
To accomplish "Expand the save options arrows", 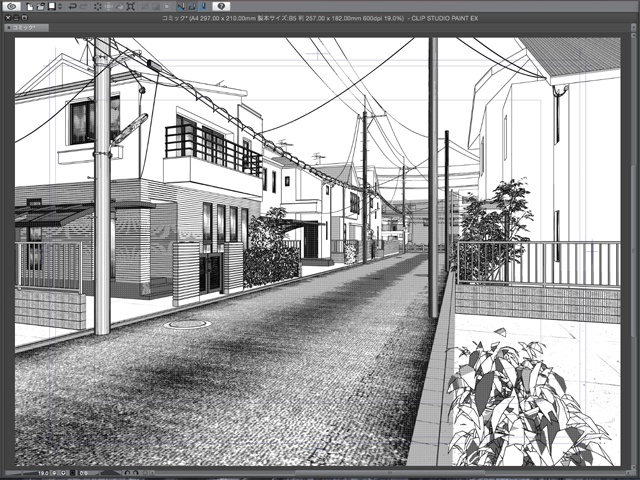I will tap(60, 6).
